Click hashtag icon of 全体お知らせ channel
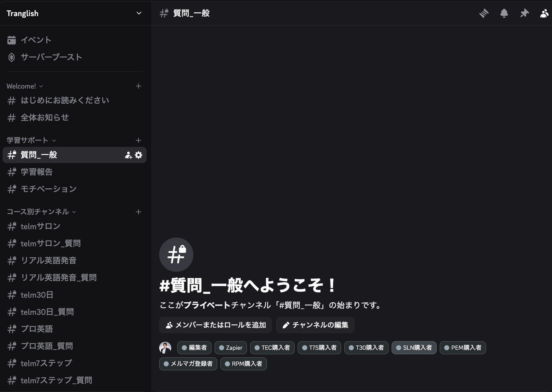The width and height of the screenshot is (552, 392). (12, 118)
